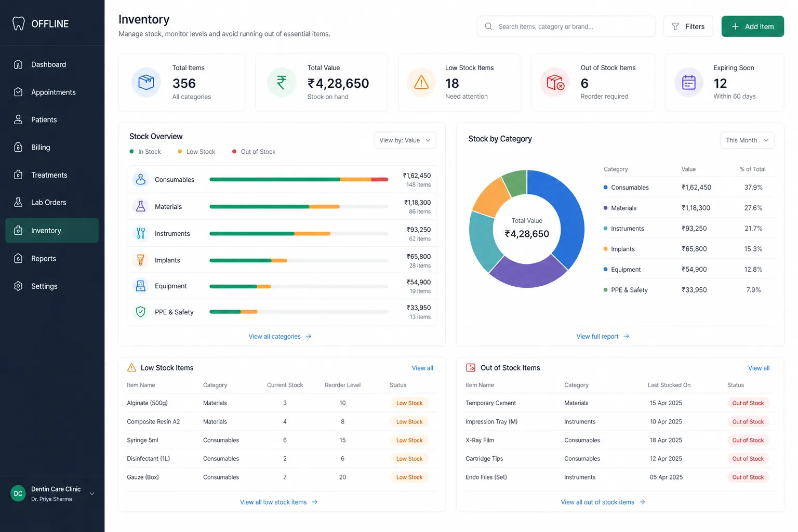The width and height of the screenshot is (798, 532).
Task: Click the ₹93,250 value in Stock Overview
Action: (419, 230)
